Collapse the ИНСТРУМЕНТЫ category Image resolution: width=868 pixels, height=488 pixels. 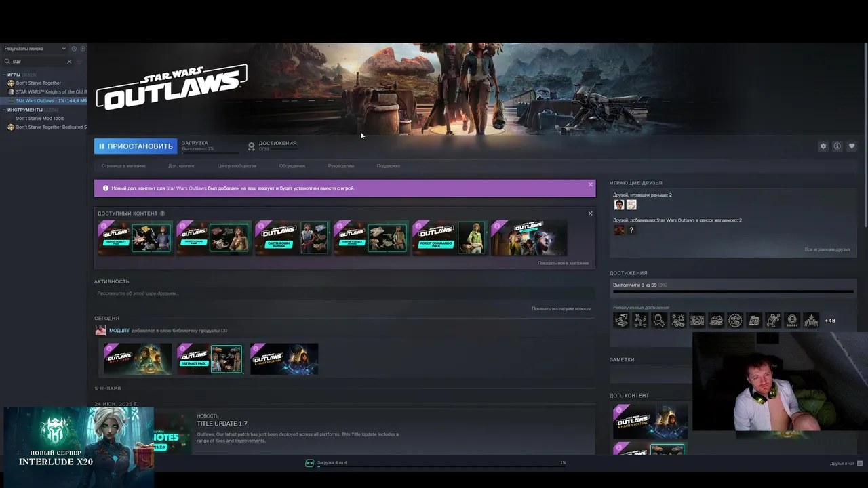coord(5,110)
